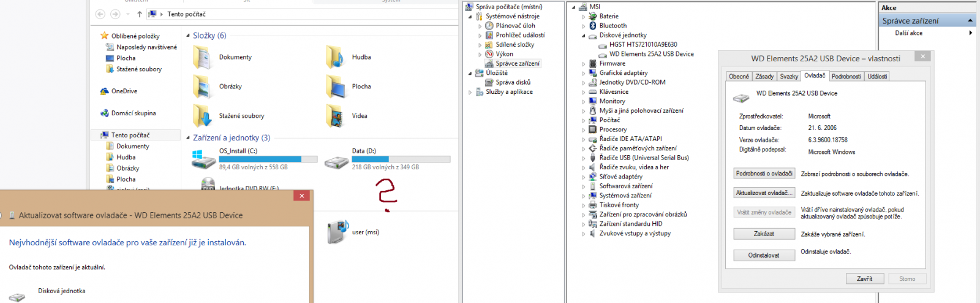
Task: Open the Obrázky folder icon in Složky
Action: pyautogui.click(x=202, y=86)
